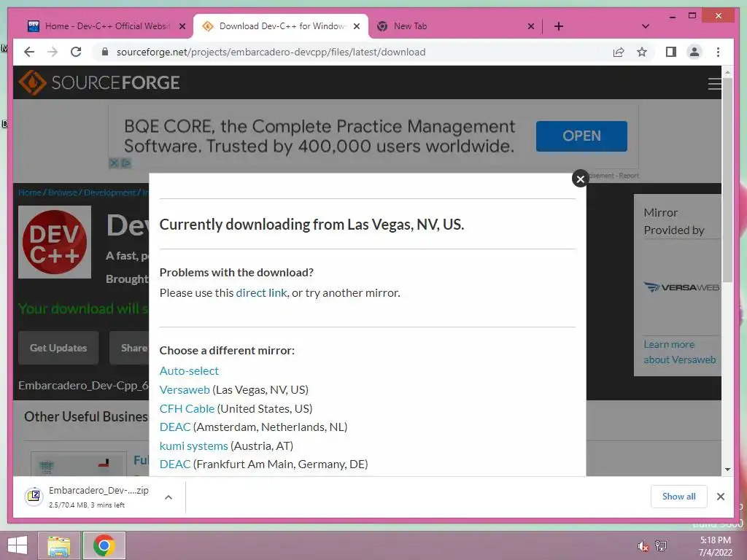
Task: Select DEAC Frankfurt mirror link
Action: pyautogui.click(x=175, y=464)
